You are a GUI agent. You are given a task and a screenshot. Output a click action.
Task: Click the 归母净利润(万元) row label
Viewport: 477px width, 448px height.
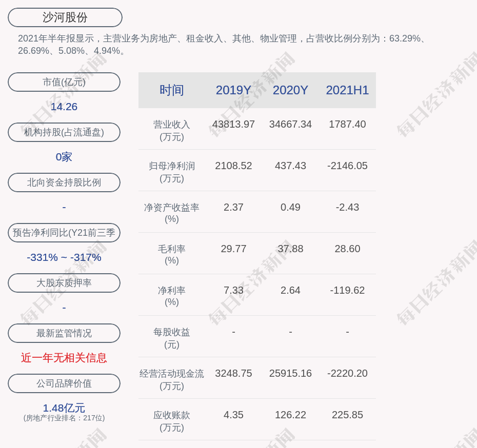pos(172,172)
